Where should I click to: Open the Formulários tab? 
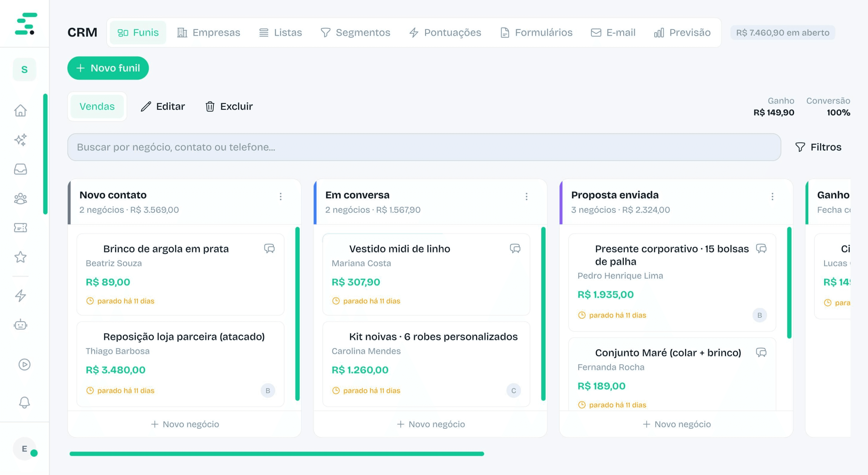(x=536, y=33)
